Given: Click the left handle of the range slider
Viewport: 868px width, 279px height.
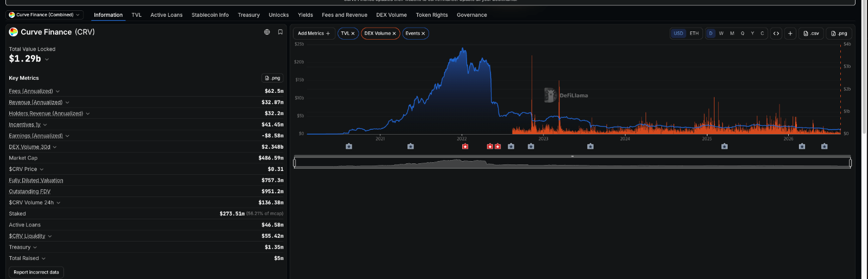Looking at the screenshot, I should tap(295, 162).
